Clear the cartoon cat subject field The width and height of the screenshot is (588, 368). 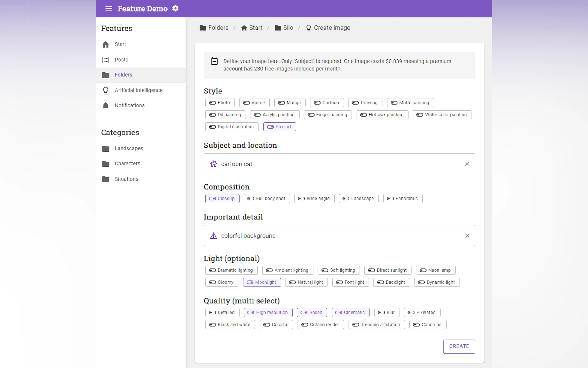coord(467,164)
